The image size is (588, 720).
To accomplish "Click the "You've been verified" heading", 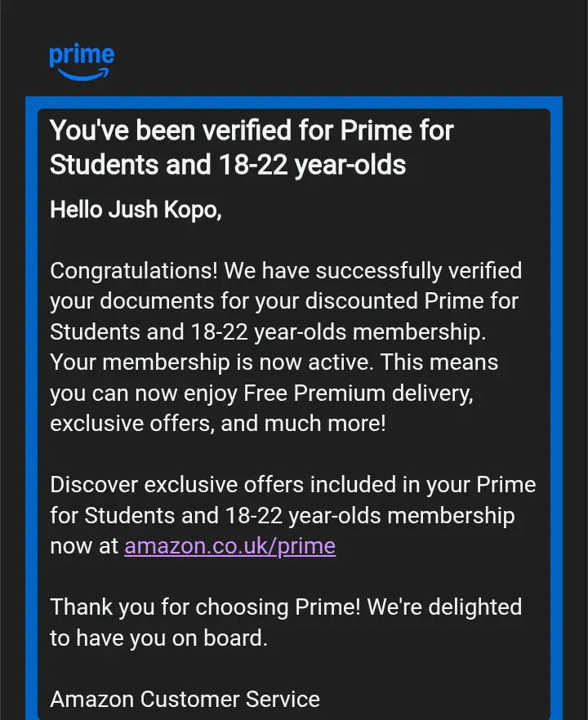I will click(252, 148).
